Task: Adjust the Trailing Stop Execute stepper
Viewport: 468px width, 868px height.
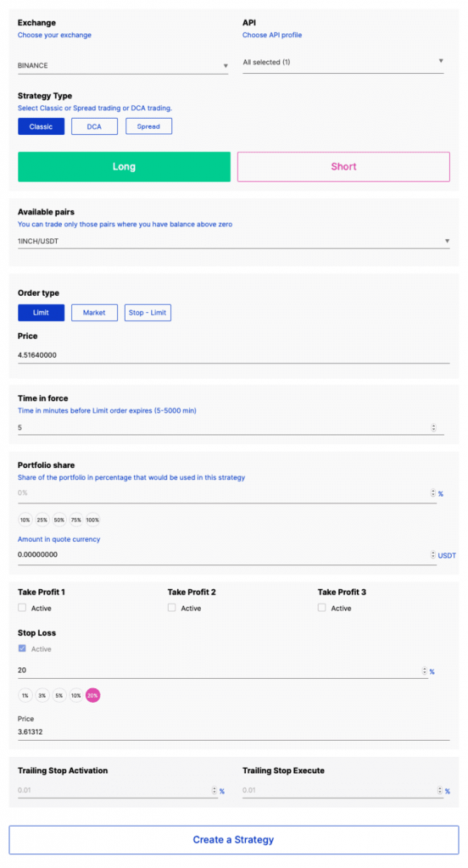Action: (x=440, y=791)
